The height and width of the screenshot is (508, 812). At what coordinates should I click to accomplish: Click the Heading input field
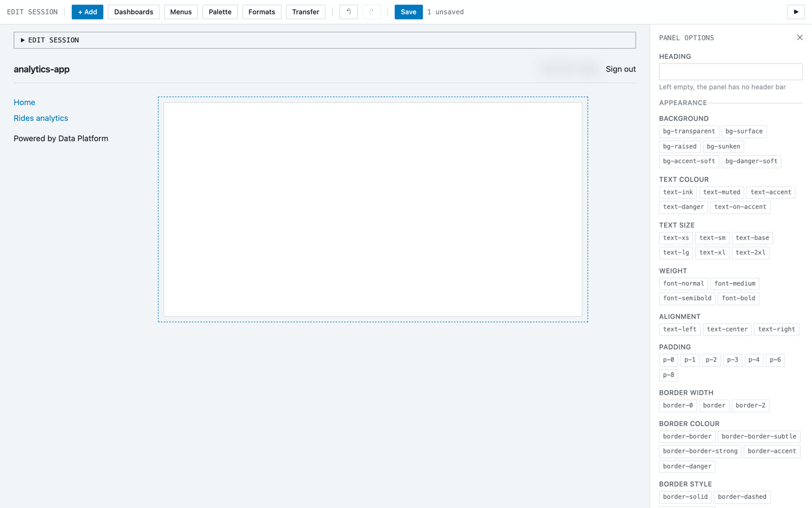[x=731, y=71]
